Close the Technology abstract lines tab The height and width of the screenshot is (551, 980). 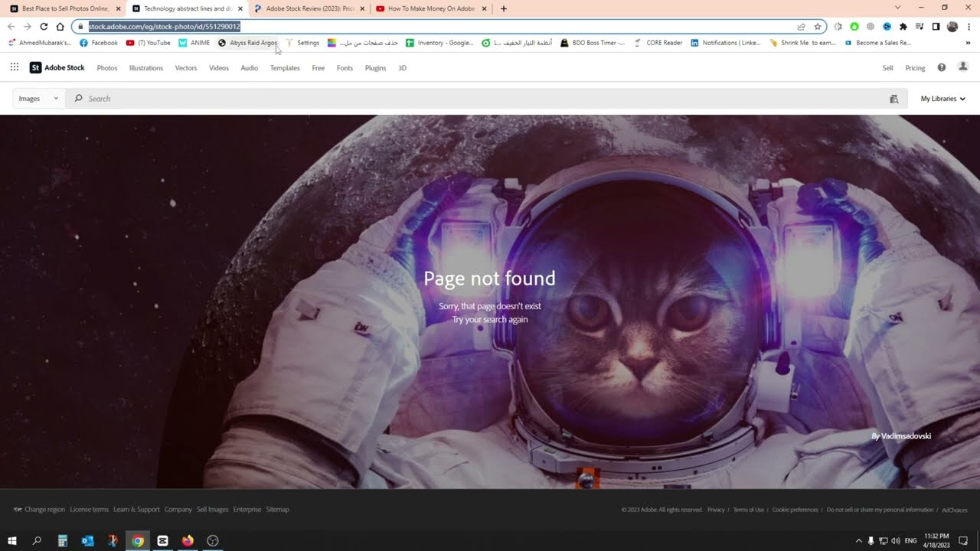(x=240, y=8)
